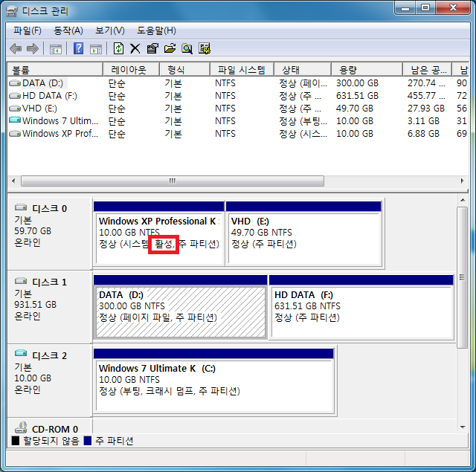Click 6.88 GB free space cell
The width and height of the screenshot is (476, 472).
(423, 134)
